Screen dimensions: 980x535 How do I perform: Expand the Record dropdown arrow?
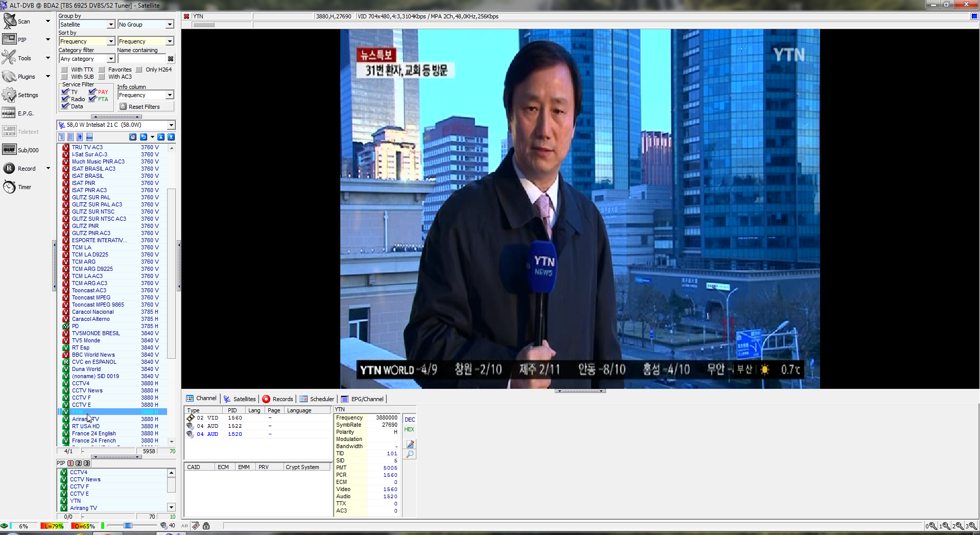click(48, 169)
